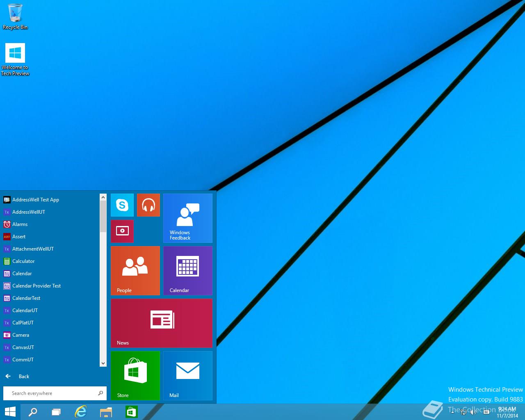This screenshot has height=420, width=525.
Task: Open Store from the taskbar
Action: [x=131, y=412]
